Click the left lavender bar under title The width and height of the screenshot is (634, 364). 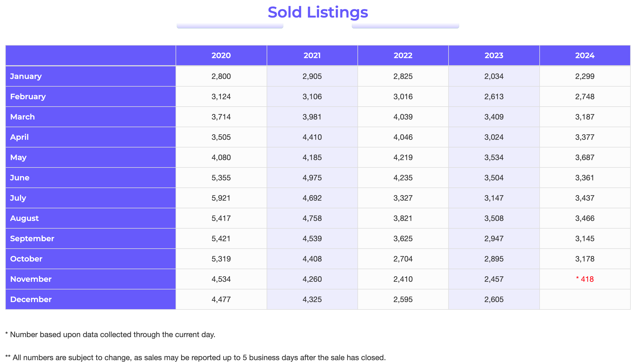230,26
